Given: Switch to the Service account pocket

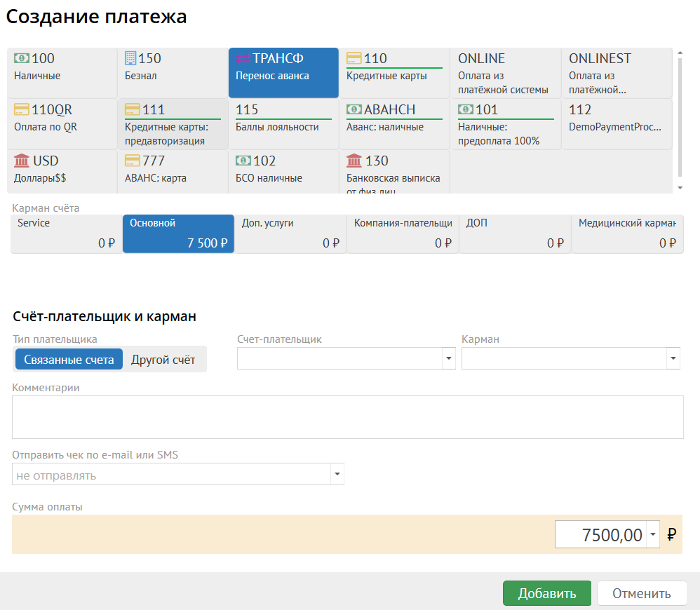Looking at the screenshot, I should click(66, 233).
